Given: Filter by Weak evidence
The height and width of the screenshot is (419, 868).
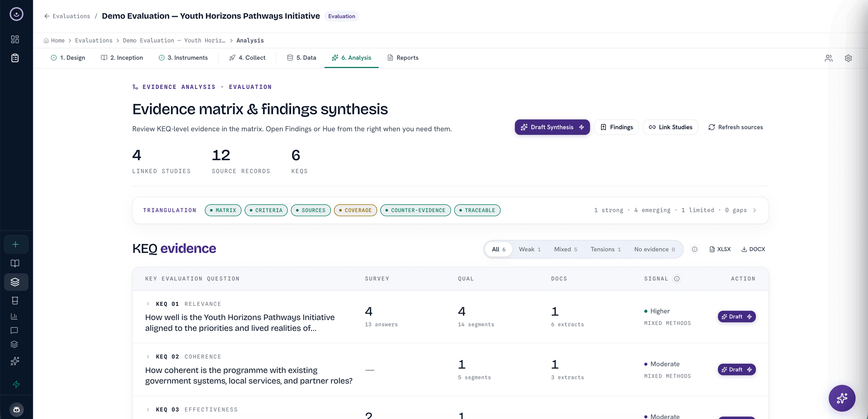Looking at the screenshot, I should coord(529,249).
